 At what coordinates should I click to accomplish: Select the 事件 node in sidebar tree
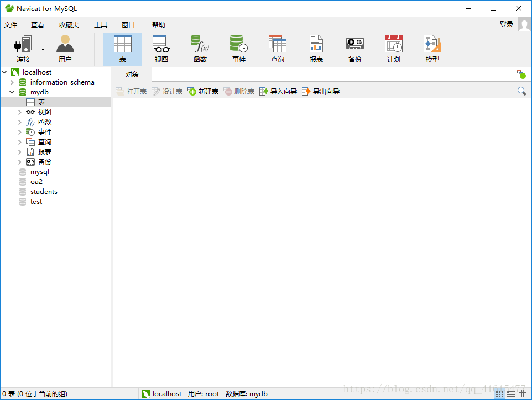point(44,132)
